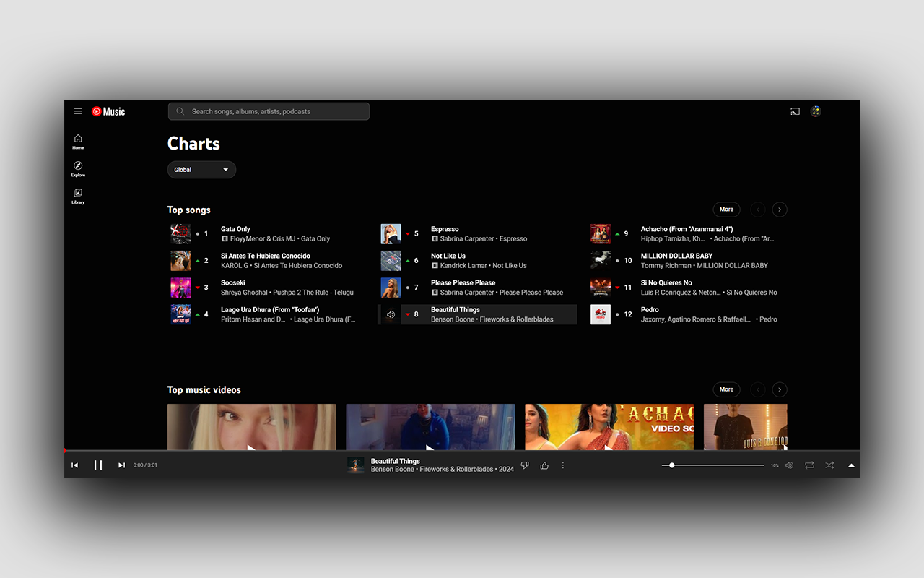
Task: Open KAROL G artist link
Action: (235, 265)
